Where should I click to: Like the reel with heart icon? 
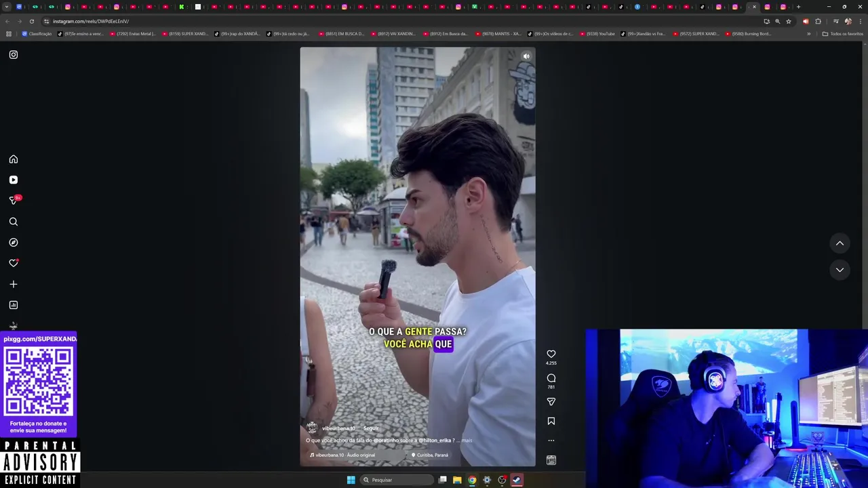551,354
